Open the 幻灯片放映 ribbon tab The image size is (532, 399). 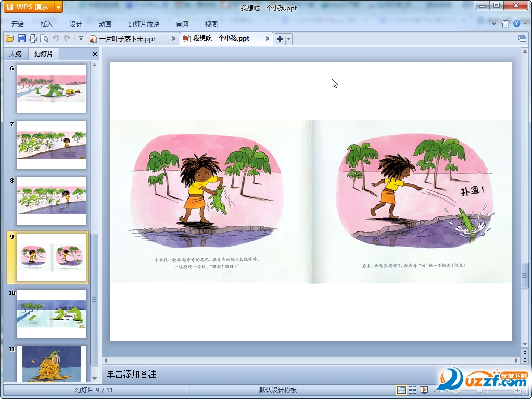click(x=144, y=24)
